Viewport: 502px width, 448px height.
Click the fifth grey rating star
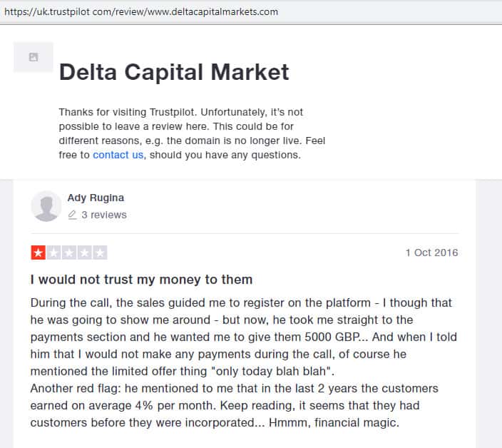pos(100,253)
